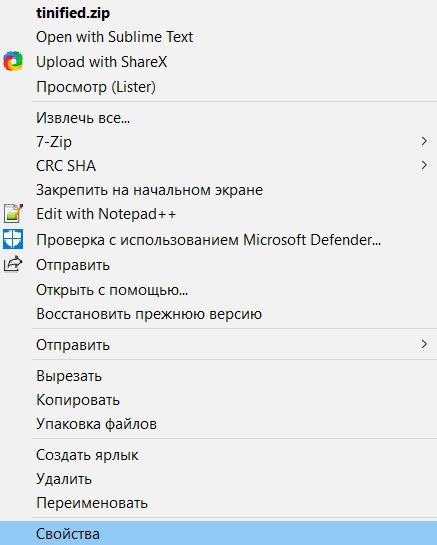Image resolution: width=437 pixels, height=545 pixels.
Task: Click the Notepad++ icon
Action: 13,213
